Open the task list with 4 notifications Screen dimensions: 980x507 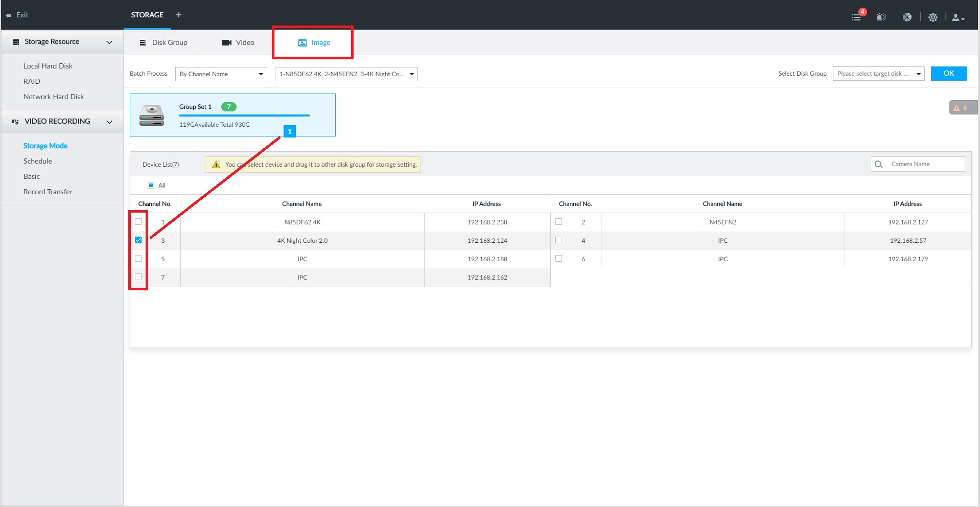(857, 17)
